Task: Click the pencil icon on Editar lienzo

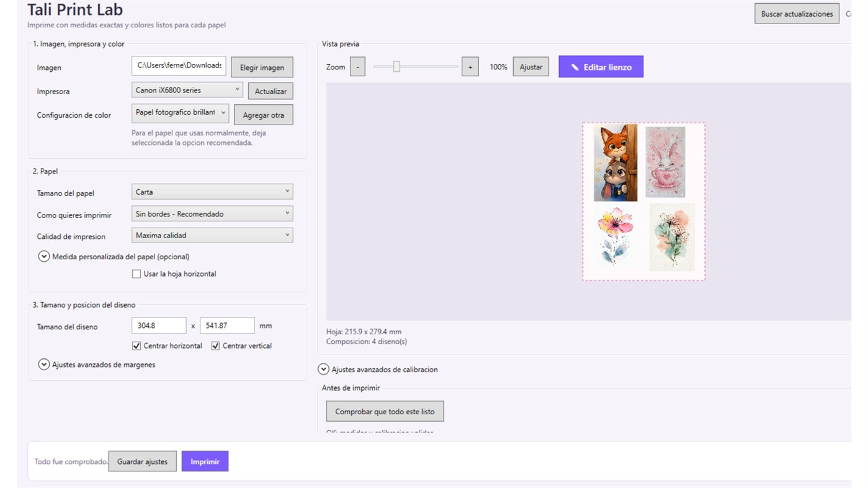Action: (x=575, y=67)
